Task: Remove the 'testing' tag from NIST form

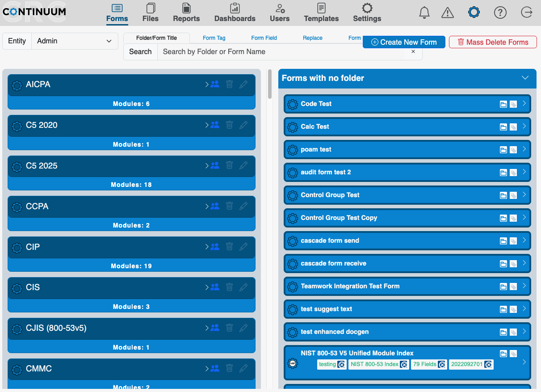Action: [x=341, y=364]
